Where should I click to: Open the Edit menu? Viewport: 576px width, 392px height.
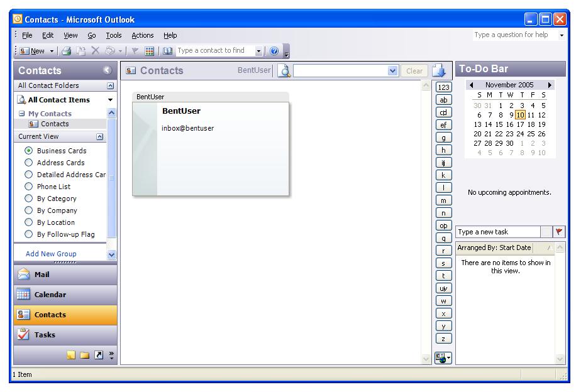[x=48, y=35]
